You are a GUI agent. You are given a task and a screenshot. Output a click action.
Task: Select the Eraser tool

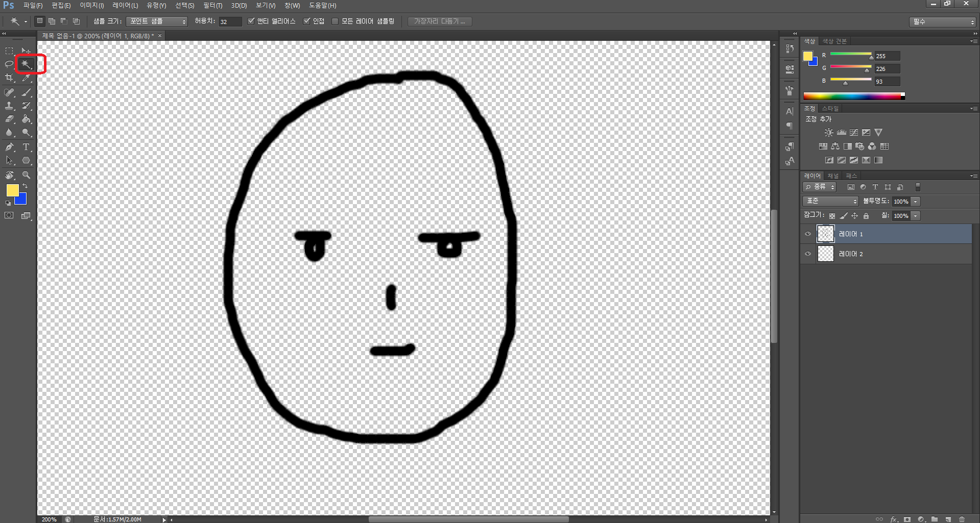[x=9, y=119]
